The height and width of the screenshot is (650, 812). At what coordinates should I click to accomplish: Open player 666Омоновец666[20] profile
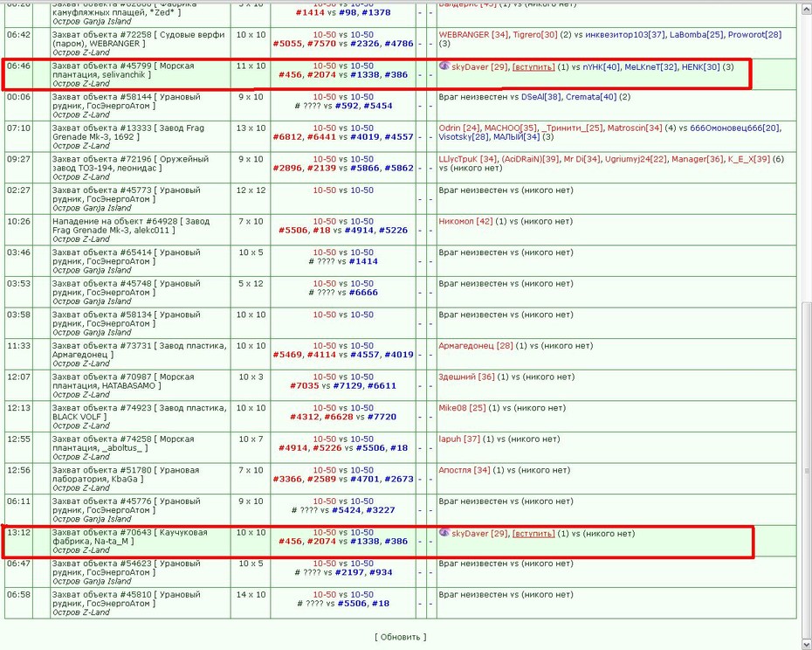pyautogui.click(x=735, y=128)
